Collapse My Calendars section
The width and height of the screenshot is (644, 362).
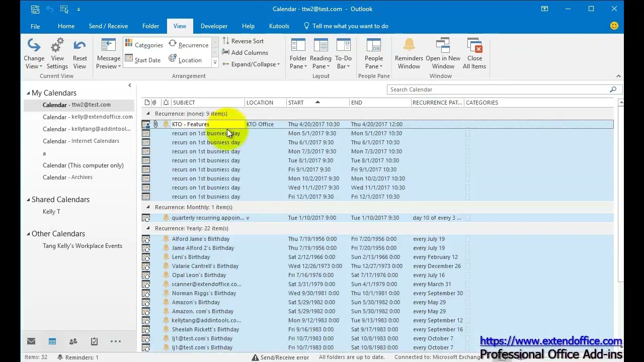tap(28, 93)
